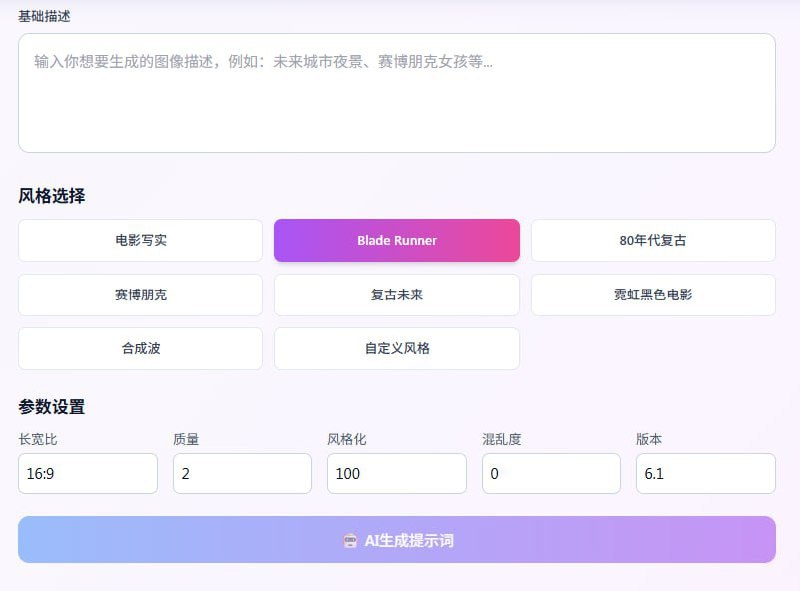
Task: Click the 基础描述 label above the text area
Action: coord(43,16)
